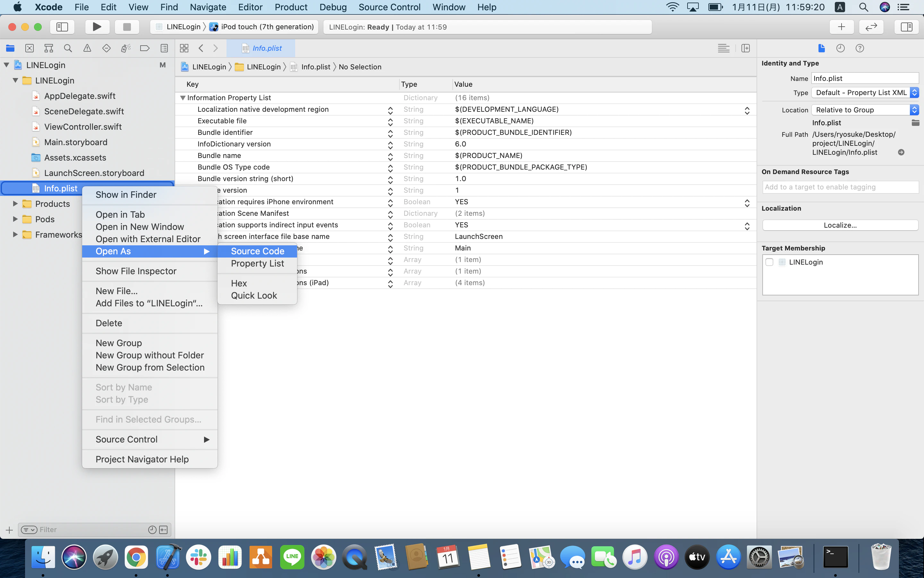Screen dimensions: 924x578
Task: Click Delete in the context menu
Action: click(150, 323)
